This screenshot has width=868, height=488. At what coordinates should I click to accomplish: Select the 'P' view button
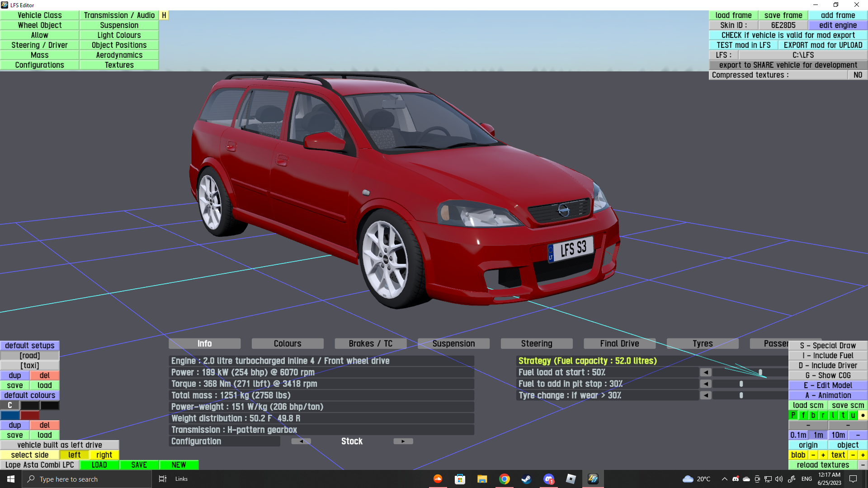pyautogui.click(x=793, y=415)
